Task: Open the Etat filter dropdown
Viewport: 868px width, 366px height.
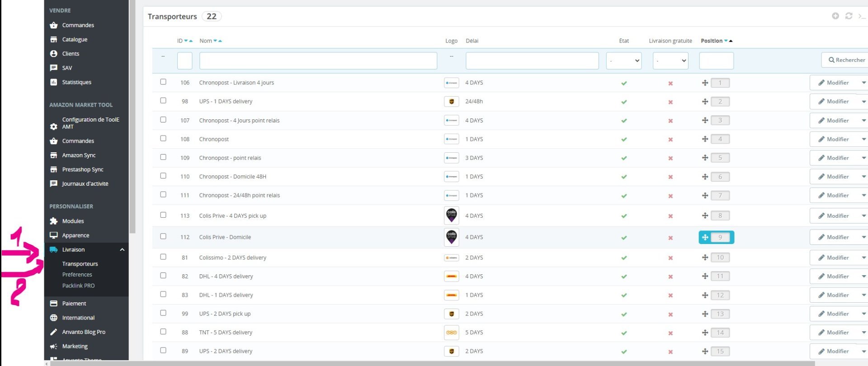Action: point(624,61)
